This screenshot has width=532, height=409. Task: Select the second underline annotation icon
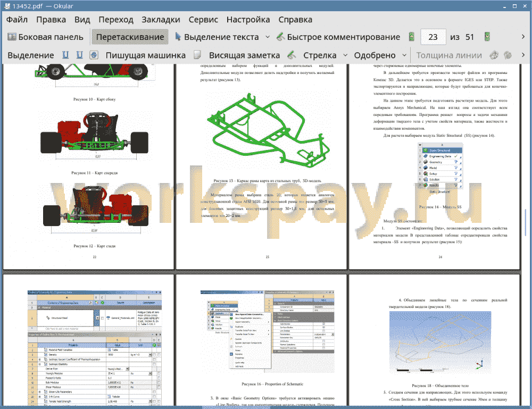pos(79,55)
